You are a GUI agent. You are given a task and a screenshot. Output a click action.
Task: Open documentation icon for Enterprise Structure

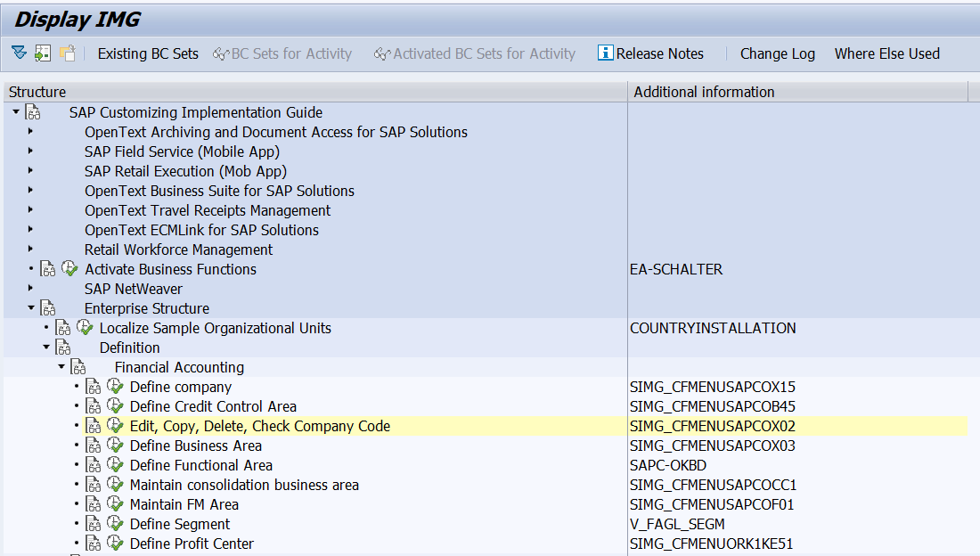pyautogui.click(x=48, y=308)
